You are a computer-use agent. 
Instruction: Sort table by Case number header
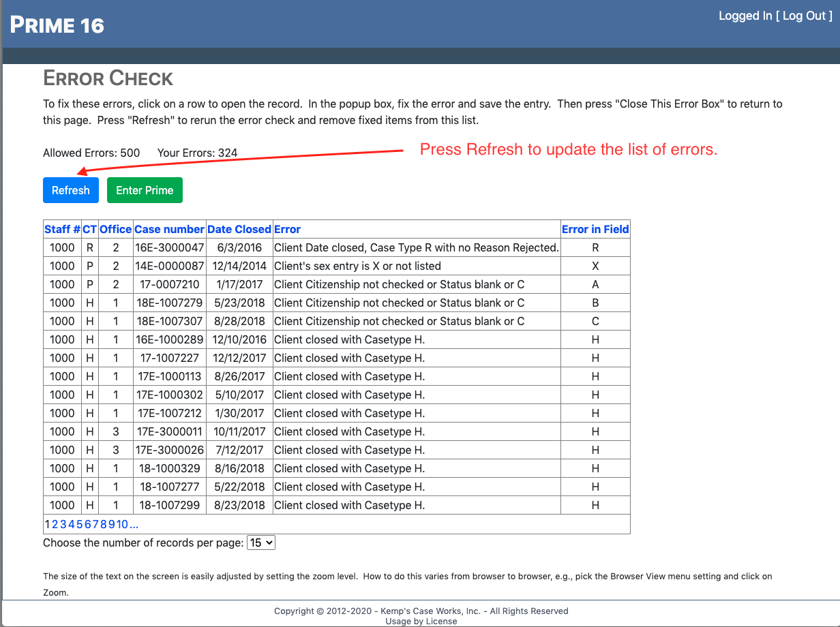tap(169, 230)
